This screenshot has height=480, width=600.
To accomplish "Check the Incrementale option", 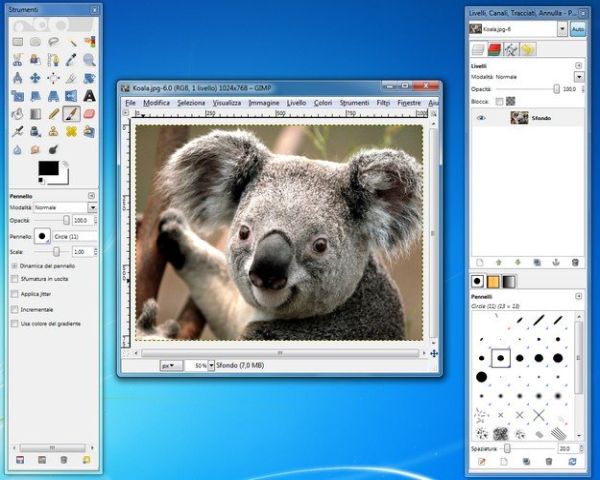I will pyautogui.click(x=14, y=309).
